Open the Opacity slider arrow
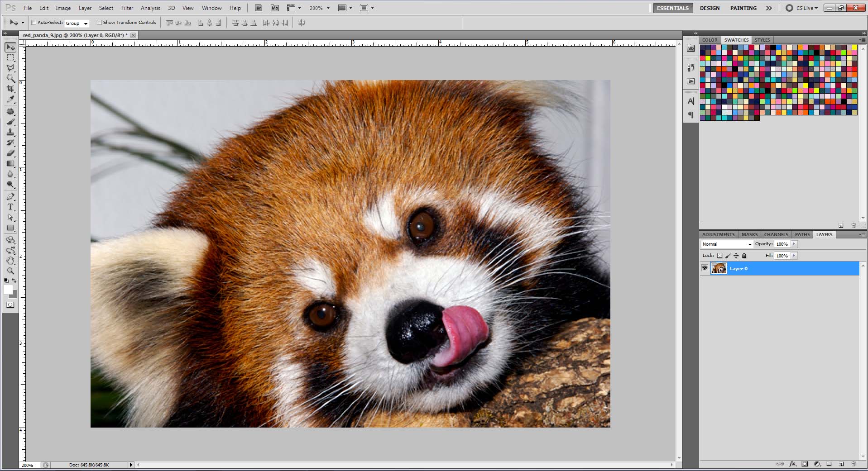Image resolution: width=868 pixels, height=471 pixels. pyautogui.click(x=794, y=244)
